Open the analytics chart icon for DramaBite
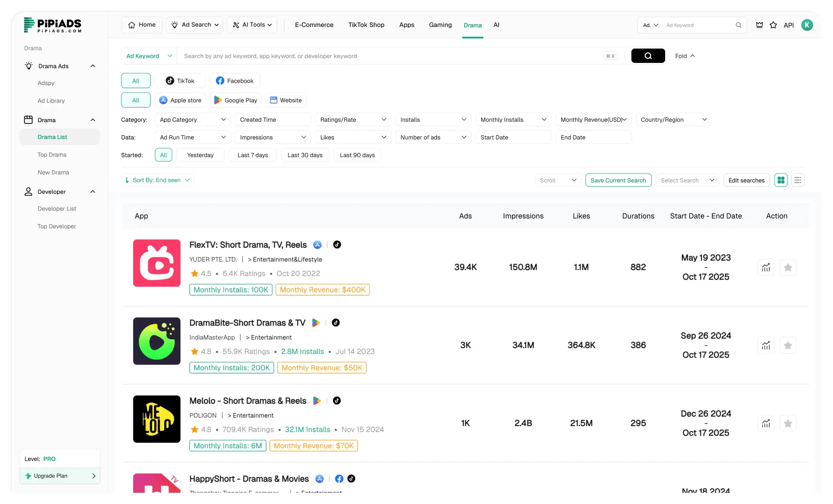Image resolution: width=833 pixels, height=504 pixels. click(765, 346)
